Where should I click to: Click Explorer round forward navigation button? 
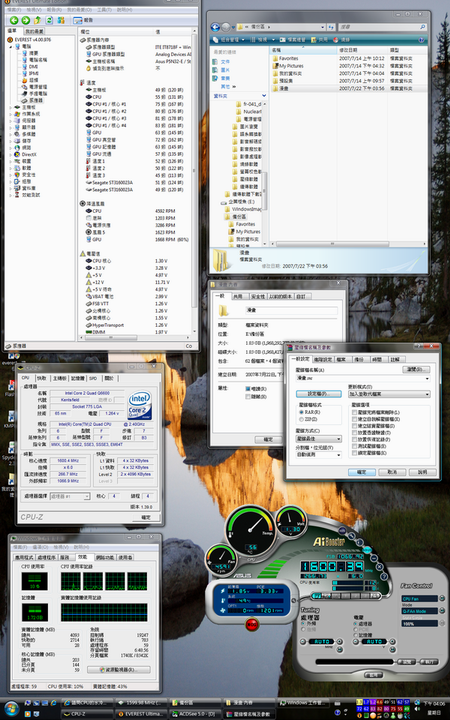click(226, 27)
